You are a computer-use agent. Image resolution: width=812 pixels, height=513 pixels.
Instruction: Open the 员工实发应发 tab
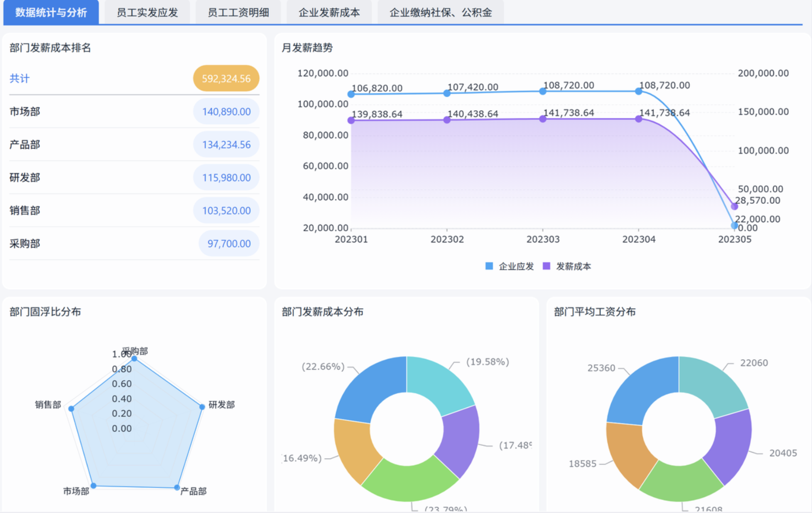tap(147, 12)
